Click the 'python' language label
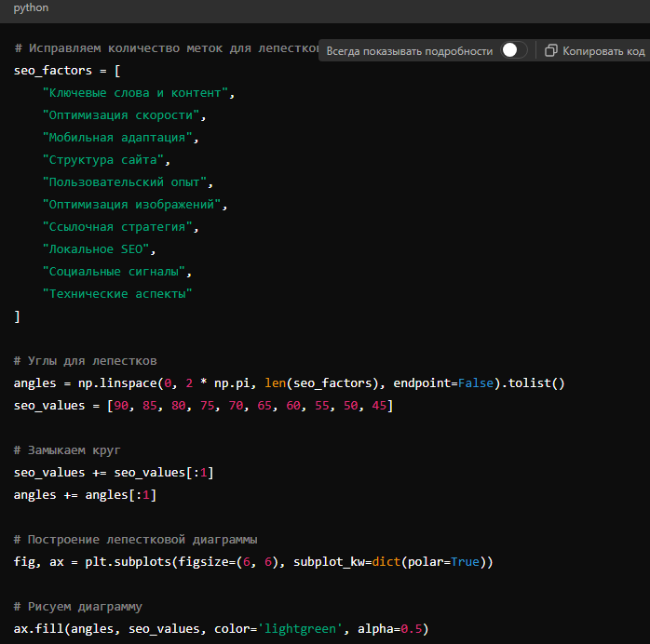Image resolution: width=650 pixels, height=644 pixels. click(31, 7)
